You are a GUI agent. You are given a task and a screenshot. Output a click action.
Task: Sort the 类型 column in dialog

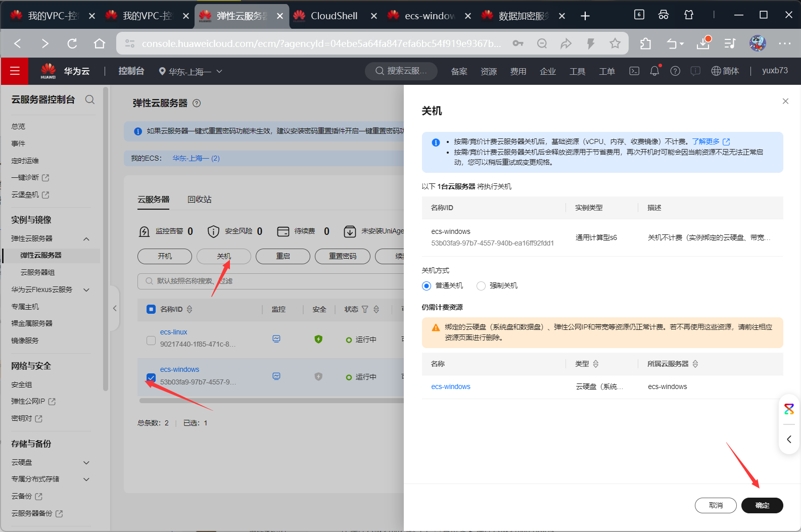596,364
